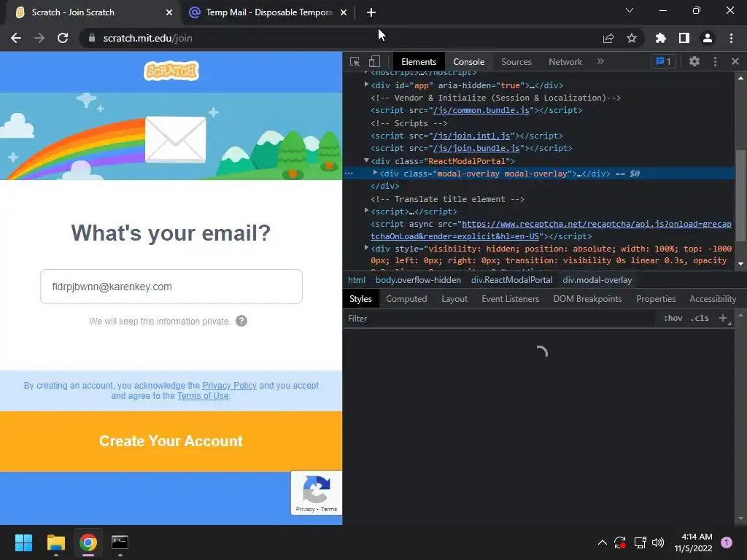
Task: Open the three-dot menu beside selected node
Action: pyautogui.click(x=349, y=174)
